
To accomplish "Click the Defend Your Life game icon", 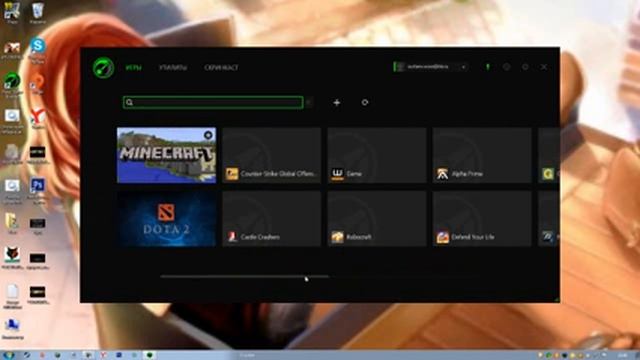I will (x=442, y=237).
